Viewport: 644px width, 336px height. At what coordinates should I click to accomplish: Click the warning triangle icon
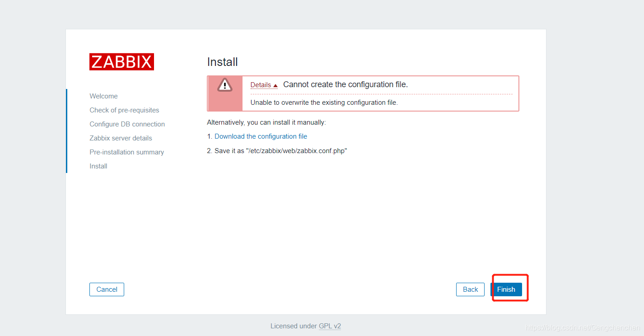tap(224, 84)
